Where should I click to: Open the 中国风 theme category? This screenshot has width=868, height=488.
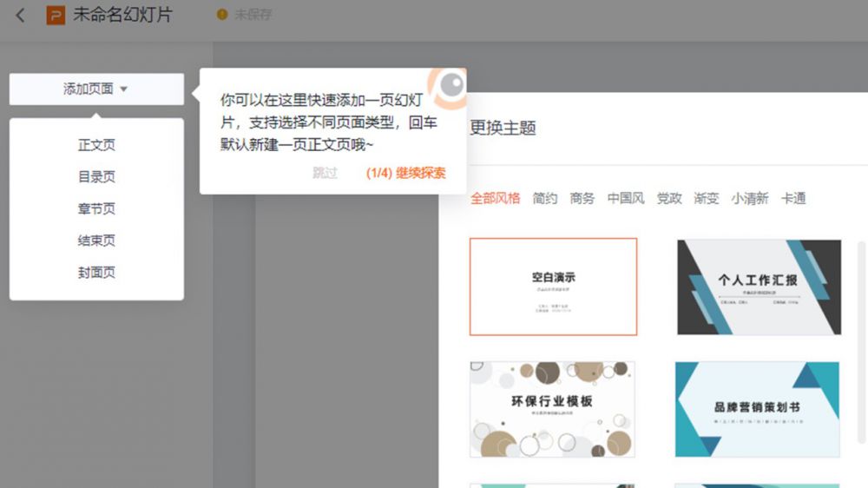(626, 198)
